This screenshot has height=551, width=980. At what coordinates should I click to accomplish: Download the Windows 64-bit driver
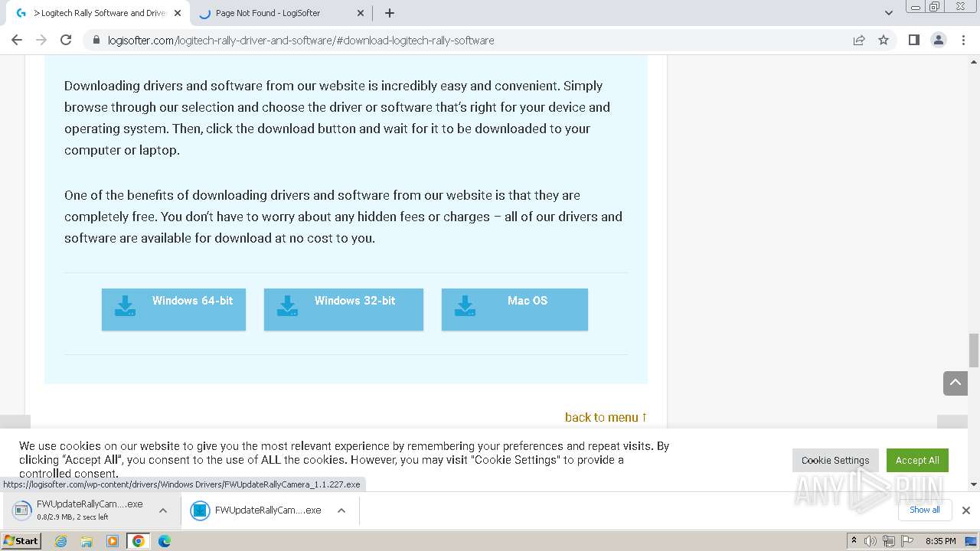point(174,309)
